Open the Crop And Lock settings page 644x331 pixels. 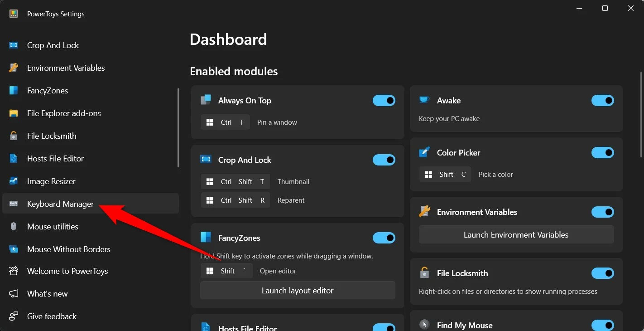point(91,45)
